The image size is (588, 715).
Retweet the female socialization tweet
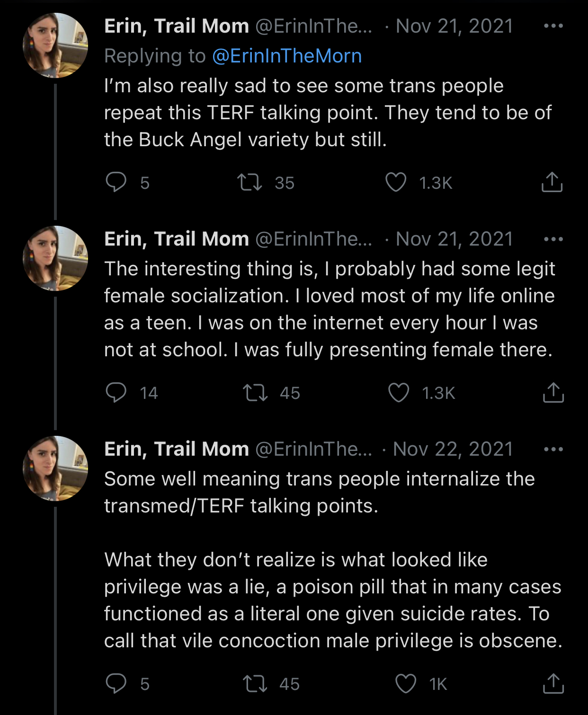click(255, 393)
